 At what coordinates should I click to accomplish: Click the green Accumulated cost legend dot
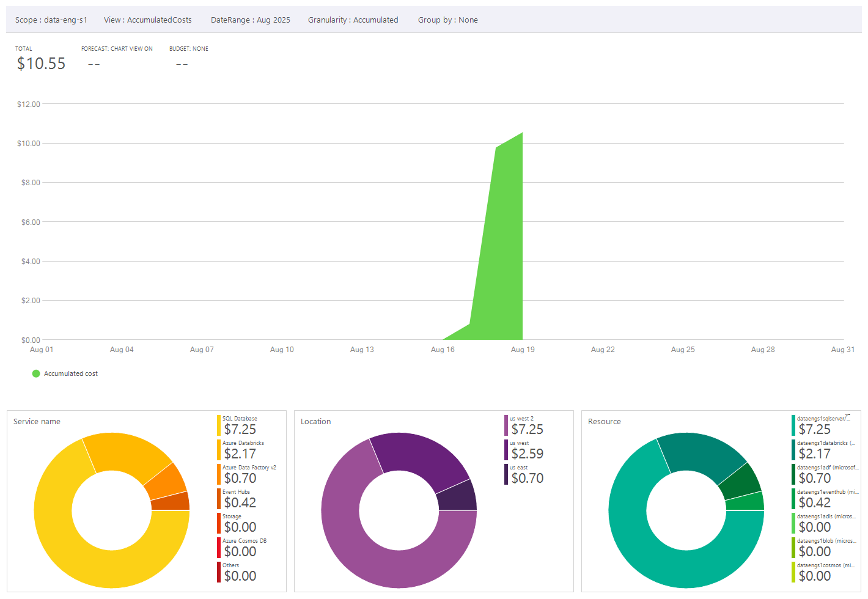[x=36, y=373]
